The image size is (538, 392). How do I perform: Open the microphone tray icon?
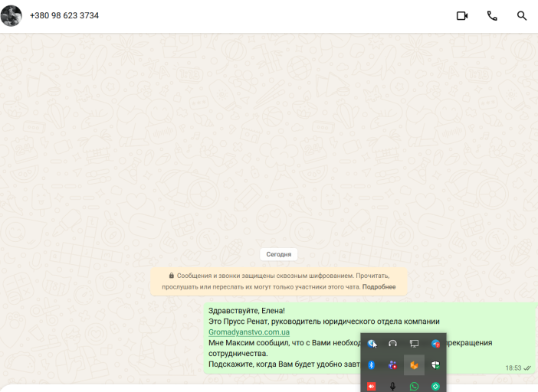click(392, 387)
